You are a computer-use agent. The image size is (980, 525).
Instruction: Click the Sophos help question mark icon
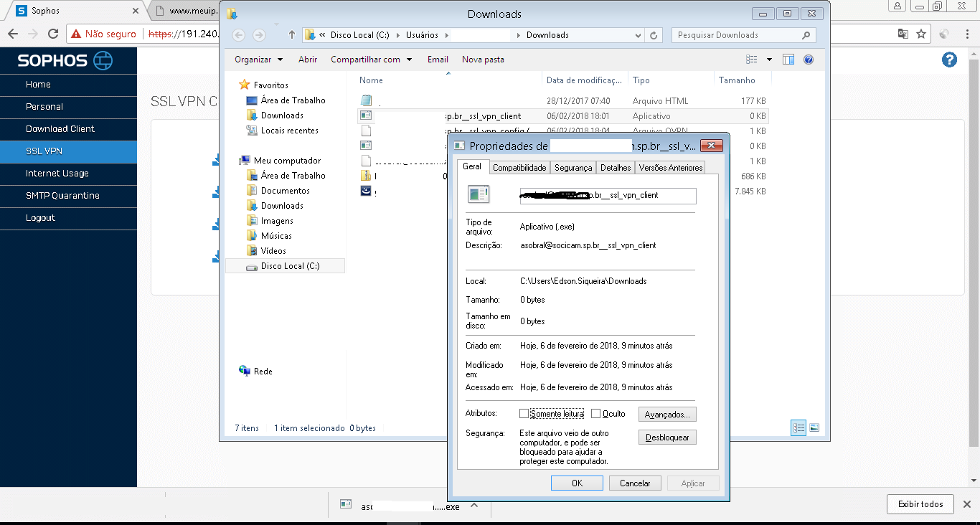(950, 60)
